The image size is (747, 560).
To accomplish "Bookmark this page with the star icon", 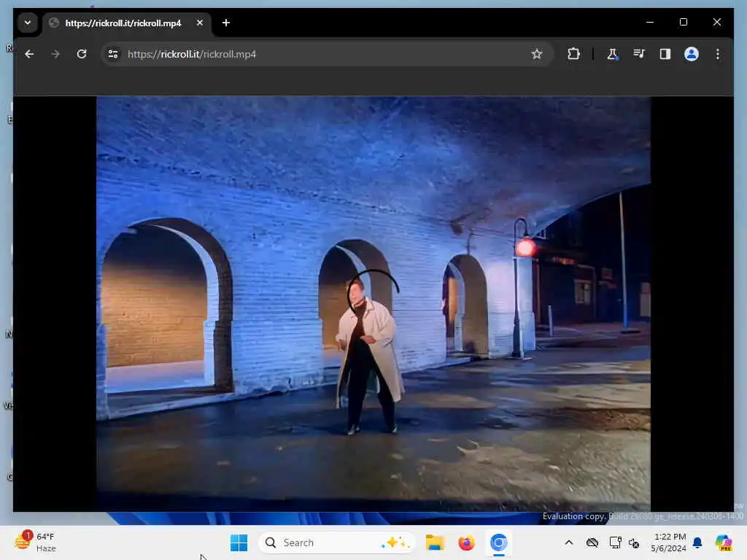I will pyautogui.click(x=537, y=54).
